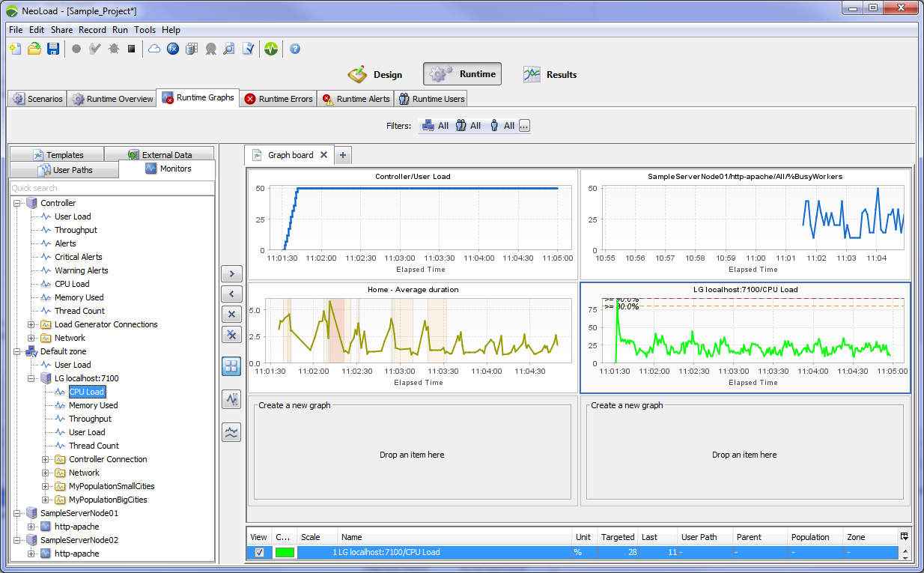Expand the MyPopulationSmallCities node
Image resolution: width=924 pixels, height=573 pixels.
(x=46, y=486)
